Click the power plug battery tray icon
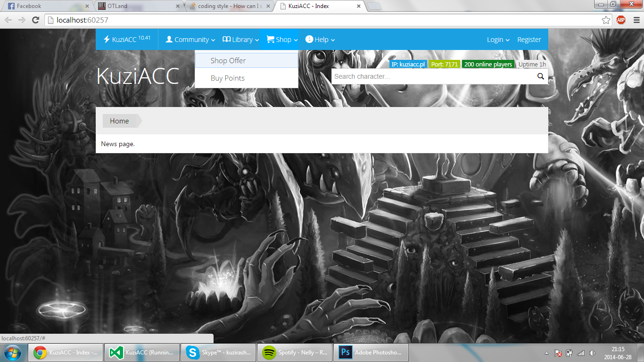 click(570, 353)
